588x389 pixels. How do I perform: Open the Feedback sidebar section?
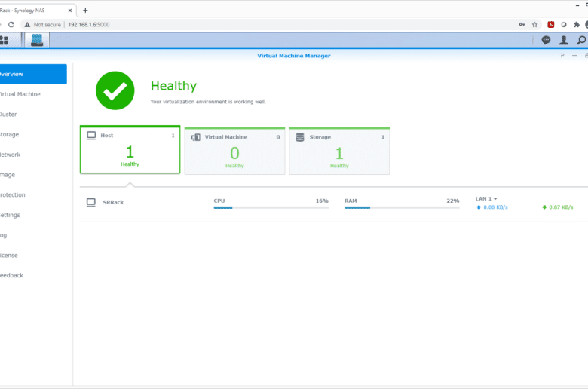pyautogui.click(x=33, y=275)
